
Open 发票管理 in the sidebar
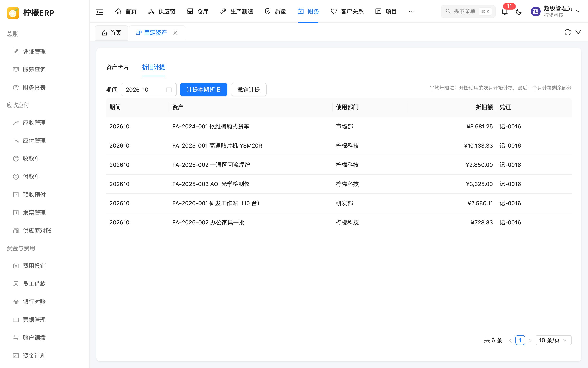point(34,213)
